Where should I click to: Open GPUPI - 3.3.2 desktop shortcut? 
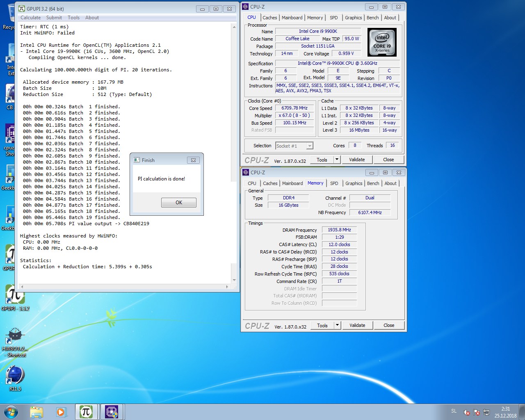(x=15, y=298)
